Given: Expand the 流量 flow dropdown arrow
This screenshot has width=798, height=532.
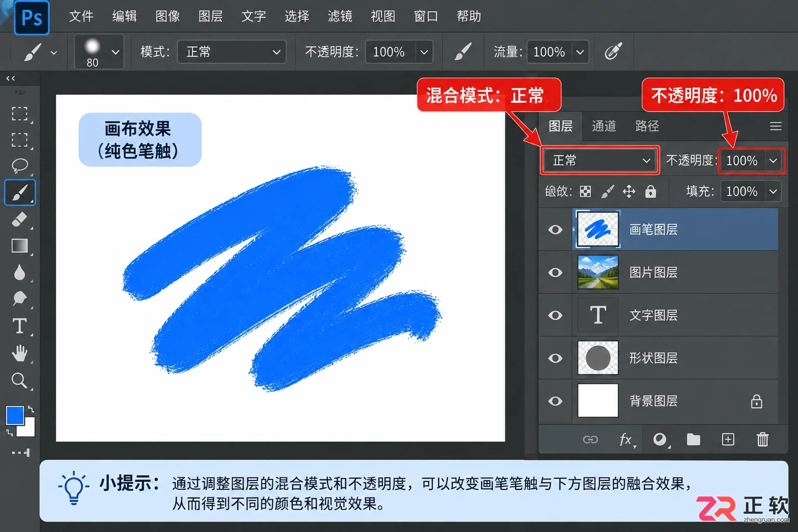Looking at the screenshot, I should click(x=580, y=52).
